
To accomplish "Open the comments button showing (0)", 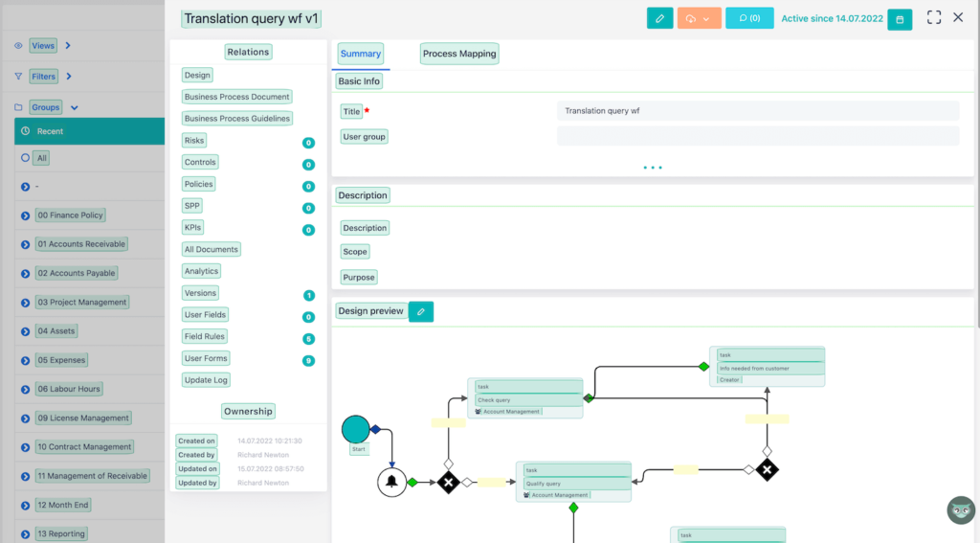I will 749,18.
